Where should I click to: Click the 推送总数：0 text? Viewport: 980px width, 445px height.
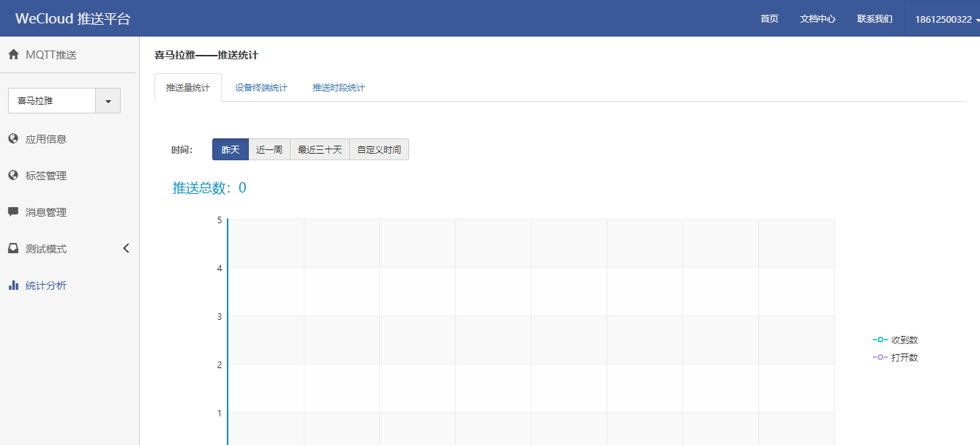209,188
